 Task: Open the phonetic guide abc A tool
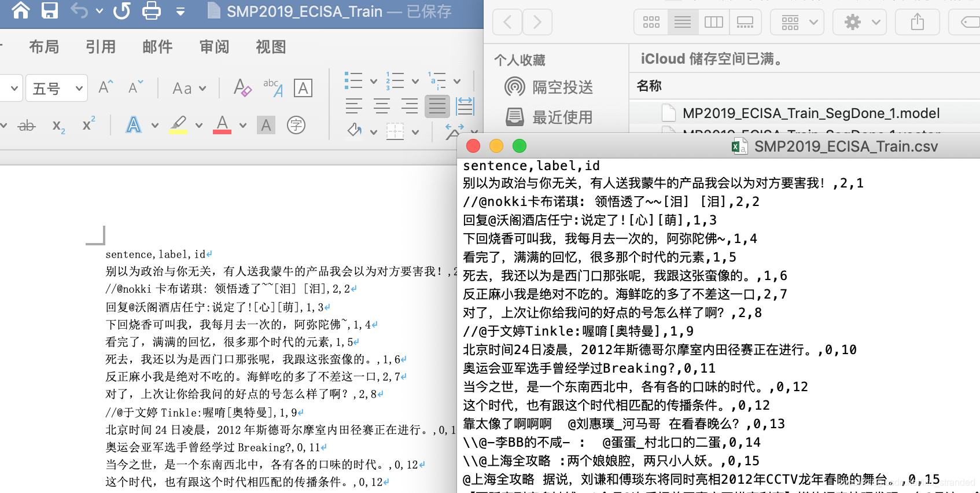(272, 88)
